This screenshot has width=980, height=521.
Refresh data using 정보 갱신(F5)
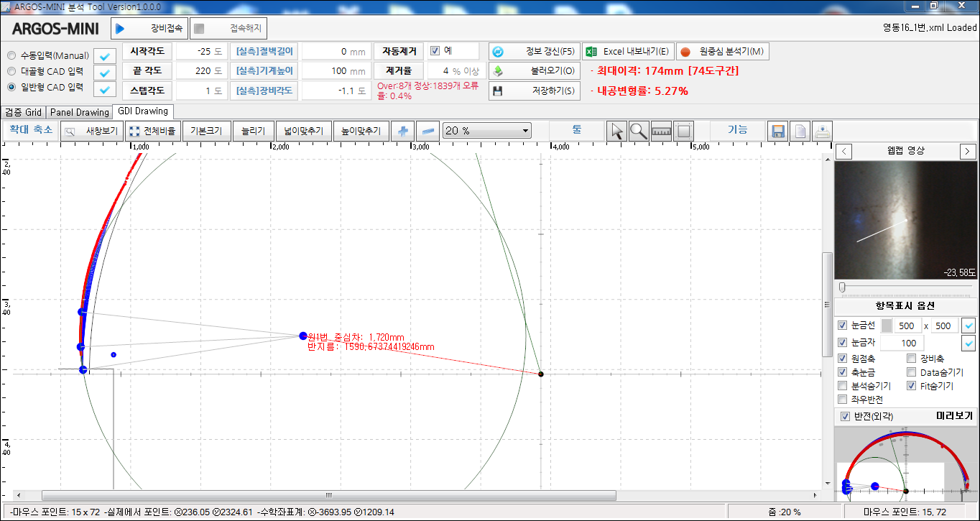coord(535,50)
